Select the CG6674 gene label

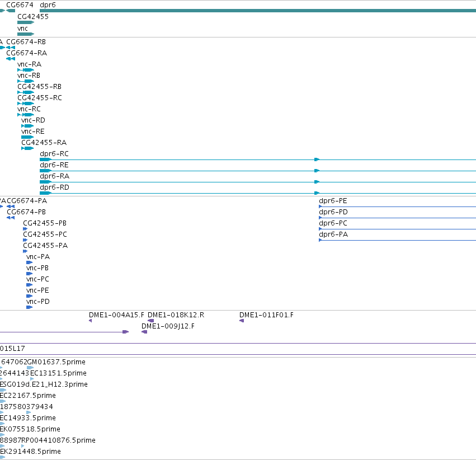[x=20, y=5]
